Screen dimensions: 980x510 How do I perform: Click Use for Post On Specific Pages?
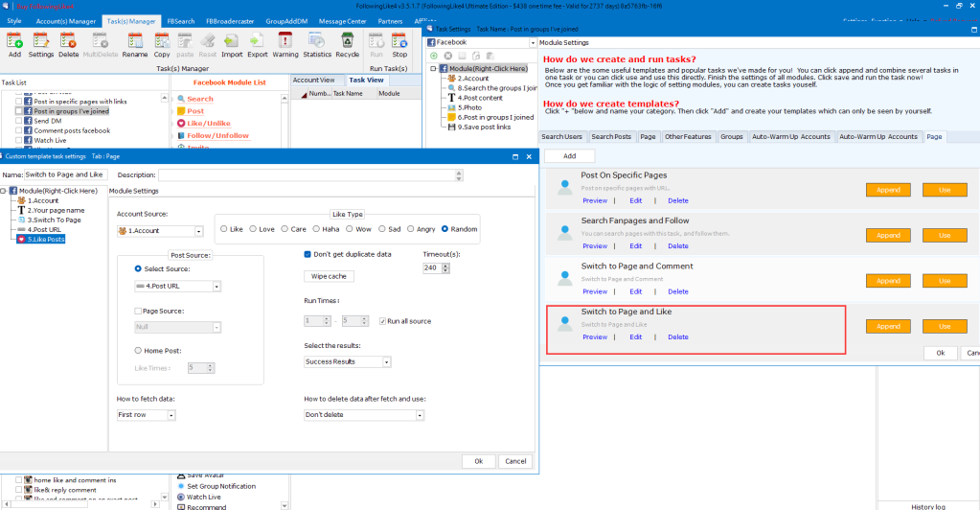click(x=945, y=190)
